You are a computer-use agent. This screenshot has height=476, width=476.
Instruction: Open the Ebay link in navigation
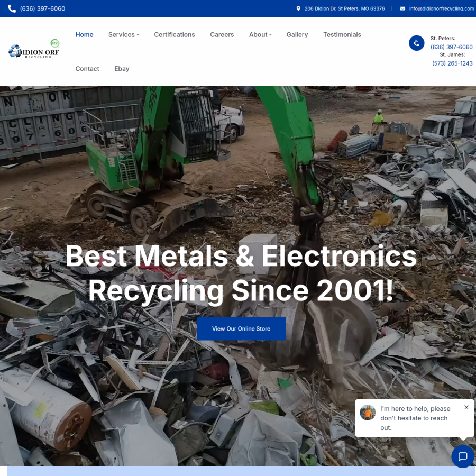click(122, 69)
